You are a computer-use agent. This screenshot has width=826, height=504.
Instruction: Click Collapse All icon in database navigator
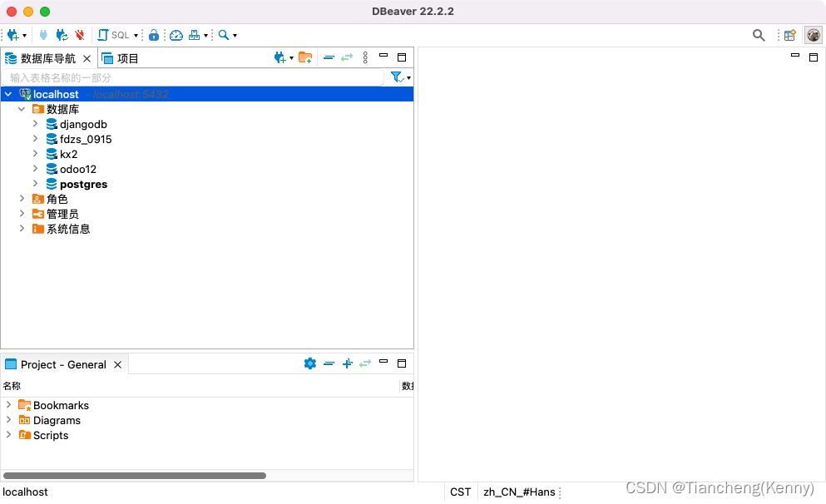329,57
